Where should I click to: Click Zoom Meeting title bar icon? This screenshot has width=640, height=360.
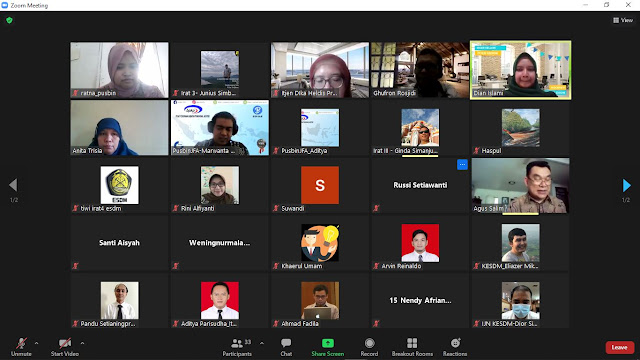click(5, 5)
